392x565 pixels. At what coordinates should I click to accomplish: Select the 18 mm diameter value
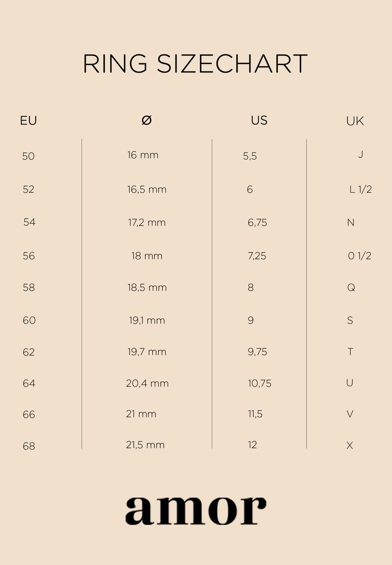pos(147,256)
